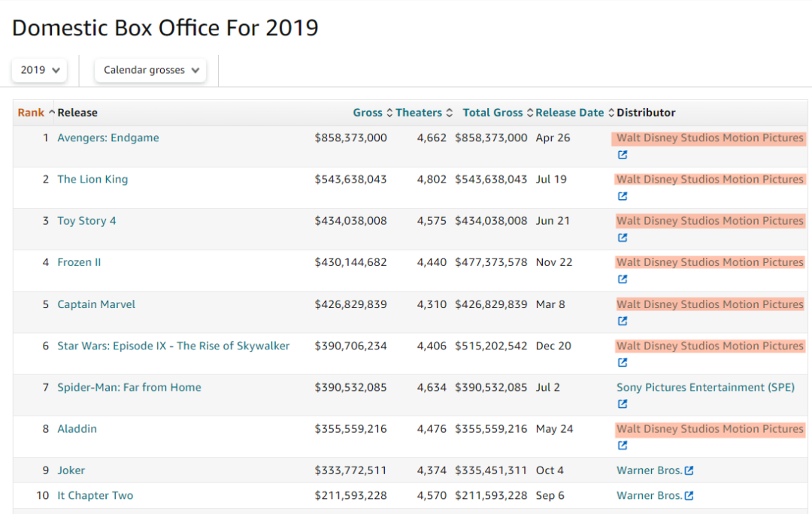Open the 2019 year dropdown
The width and height of the screenshot is (812, 514).
click(39, 70)
